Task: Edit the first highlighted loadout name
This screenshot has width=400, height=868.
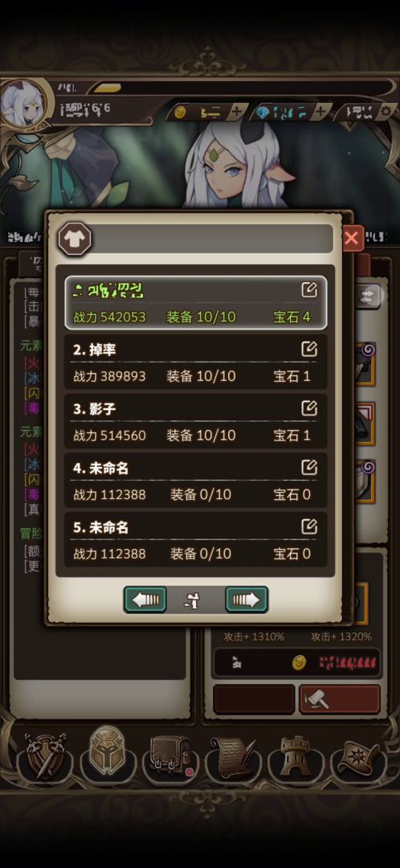Action: pos(308,289)
